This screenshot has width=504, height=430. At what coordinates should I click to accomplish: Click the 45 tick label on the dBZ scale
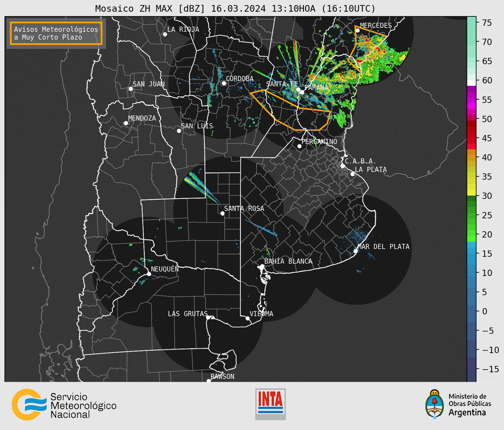[x=487, y=138]
